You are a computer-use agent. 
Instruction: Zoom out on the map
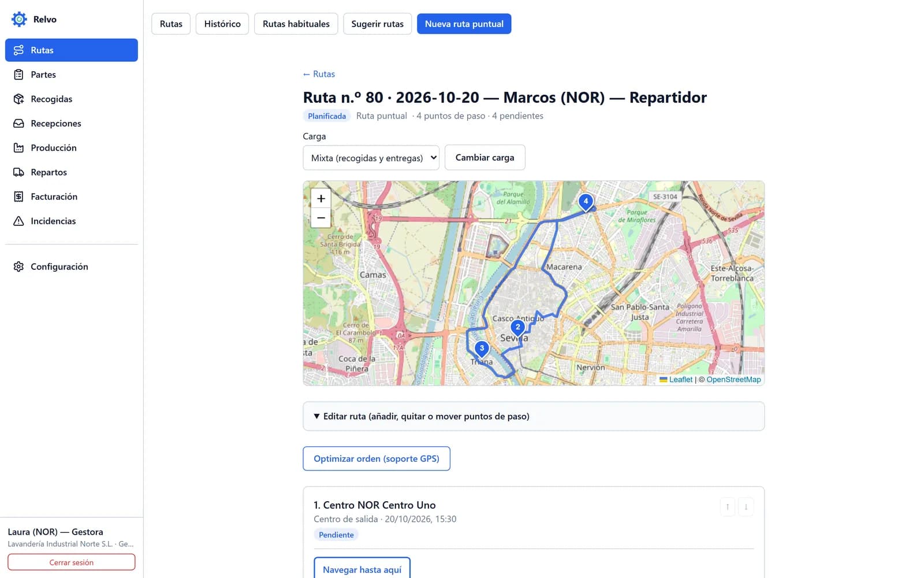tap(321, 217)
